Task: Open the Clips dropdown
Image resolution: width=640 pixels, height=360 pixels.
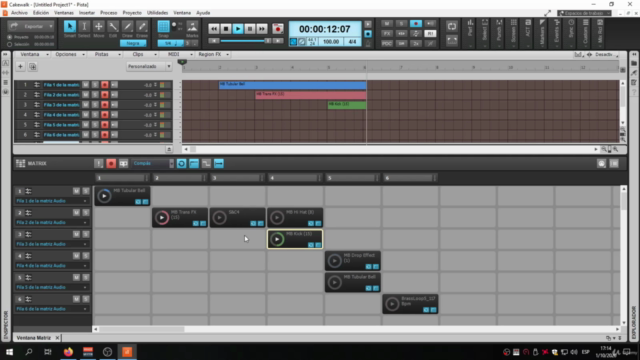Action: [141, 54]
